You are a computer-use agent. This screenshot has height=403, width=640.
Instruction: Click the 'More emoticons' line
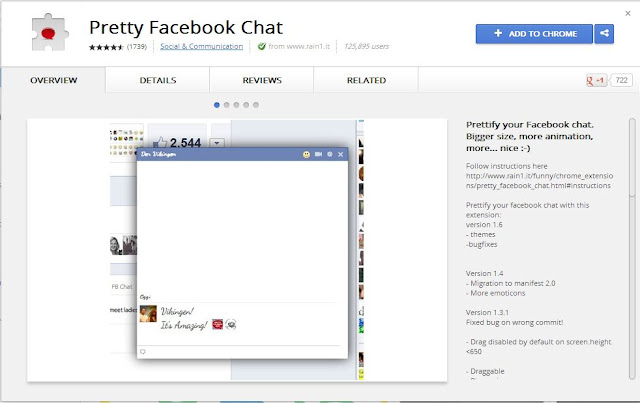click(496, 293)
